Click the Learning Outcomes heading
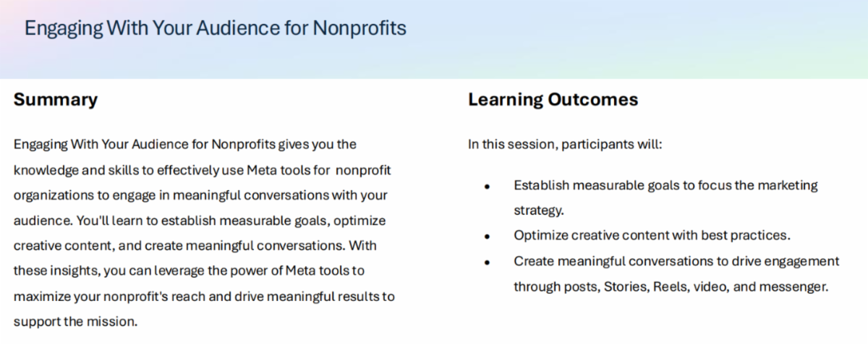This screenshot has height=345, width=868. (x=553, y=100)
